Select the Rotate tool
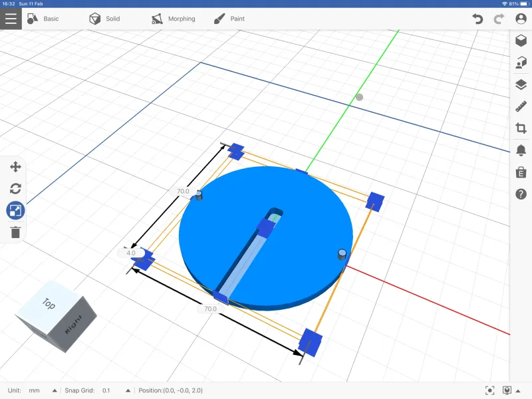This screenshot has width=532, height=399. tap(15, 188)
